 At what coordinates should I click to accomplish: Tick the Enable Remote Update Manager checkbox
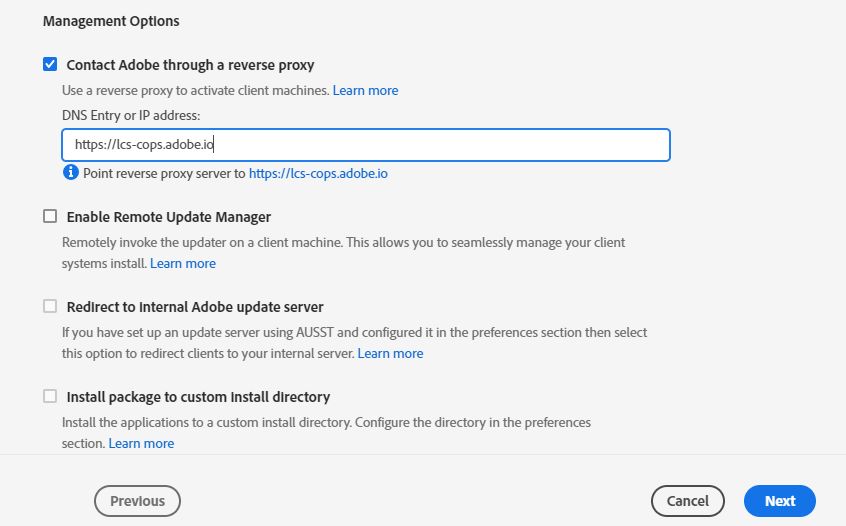(x=50, y=216)
